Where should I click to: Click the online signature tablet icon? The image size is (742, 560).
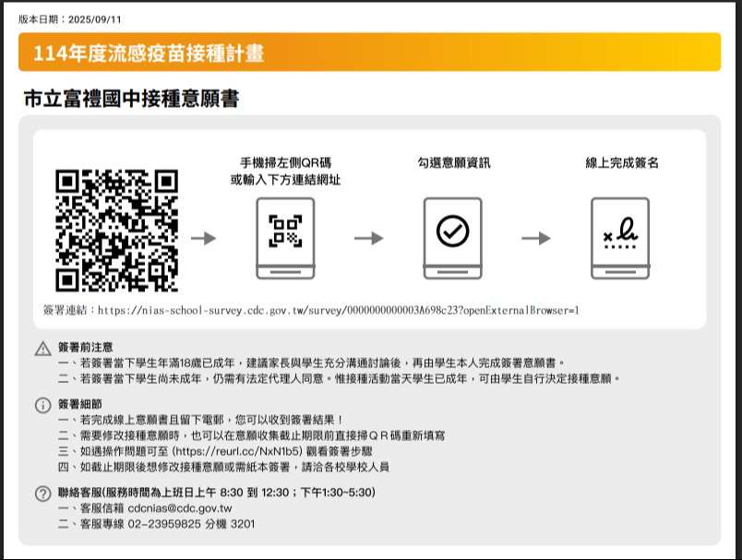[x=620, y=236]
